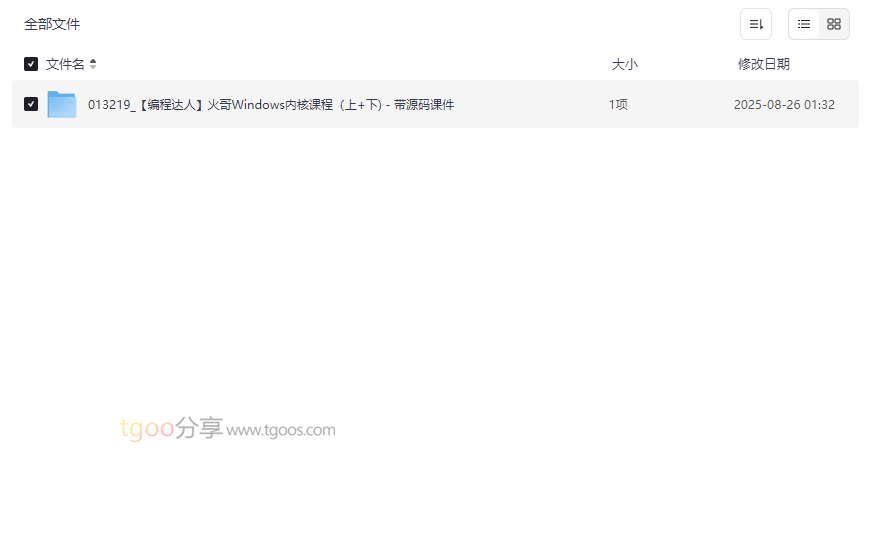Open folder 火哥Windows内核课程 by its name

[271, 104]
